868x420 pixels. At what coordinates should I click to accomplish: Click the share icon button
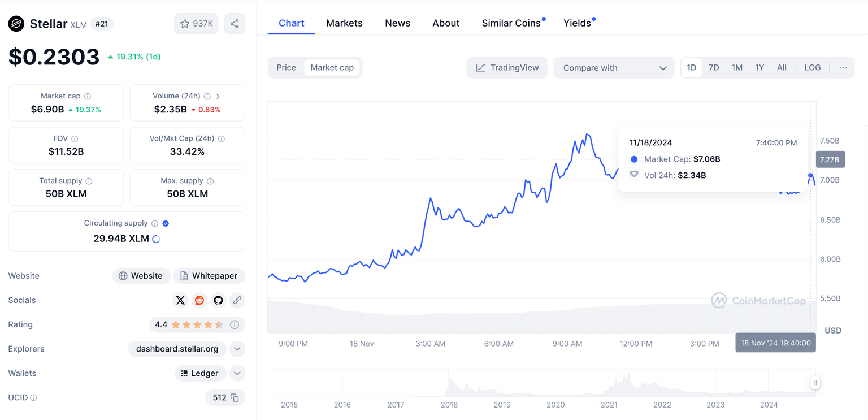(235, 24)
